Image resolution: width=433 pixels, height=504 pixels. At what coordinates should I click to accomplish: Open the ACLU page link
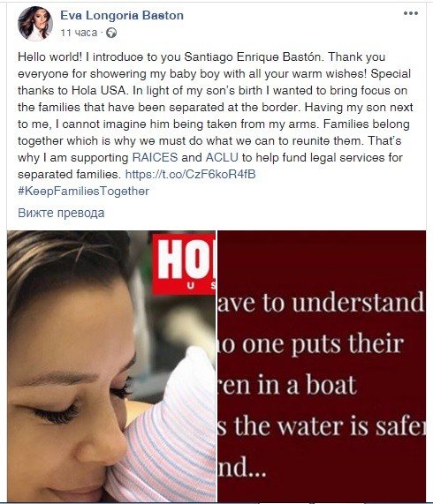(222, 157)
